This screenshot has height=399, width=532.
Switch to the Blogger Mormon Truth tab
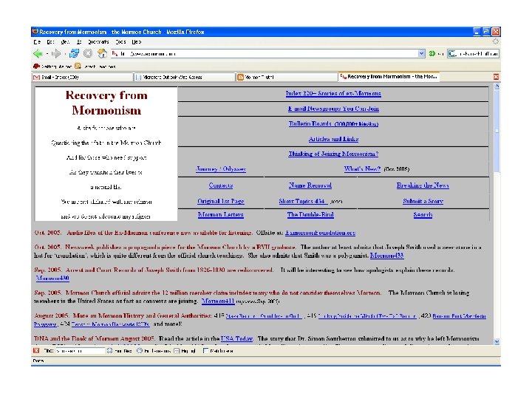[x=286, y=77]
